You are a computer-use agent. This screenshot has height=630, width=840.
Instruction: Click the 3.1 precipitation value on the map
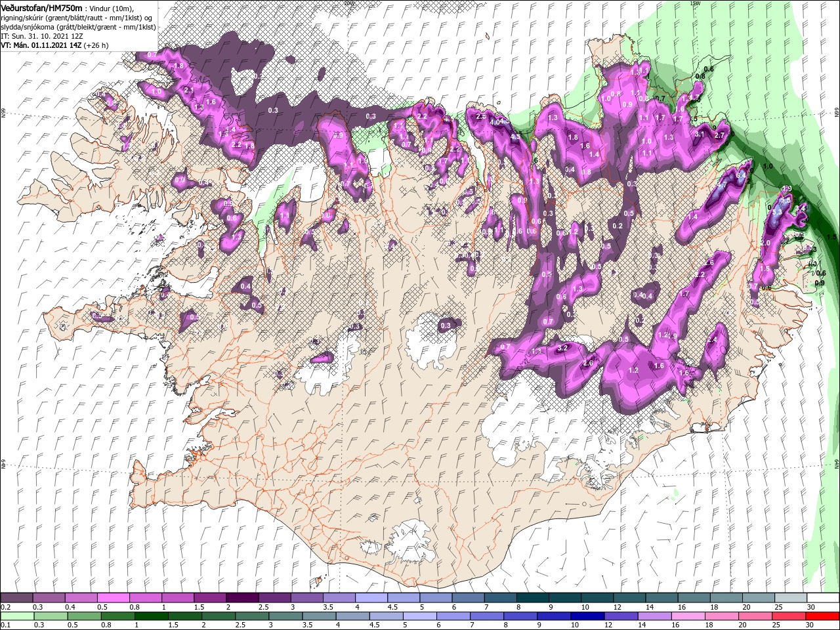(x=700, y=134)
